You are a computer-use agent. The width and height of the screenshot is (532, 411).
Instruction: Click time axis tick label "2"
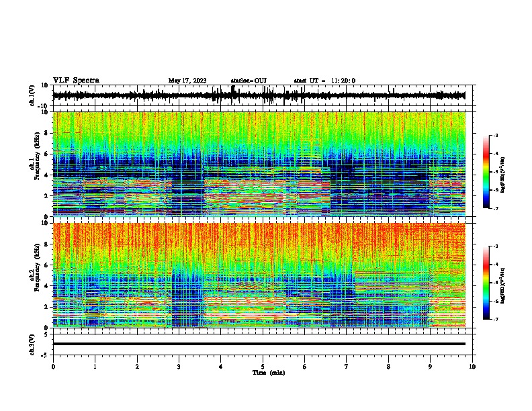coord(137,367)
